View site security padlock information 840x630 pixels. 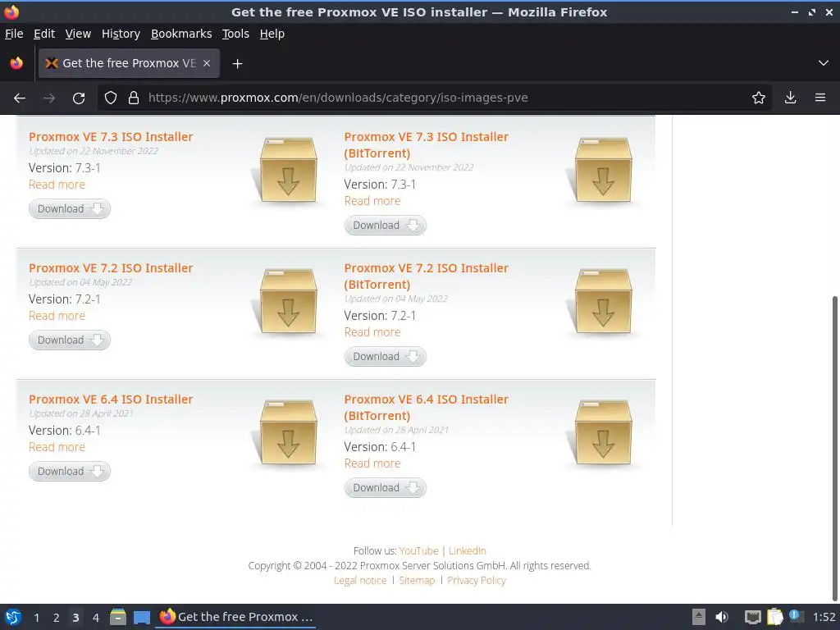pyautogui.click(x=134, y=98)
